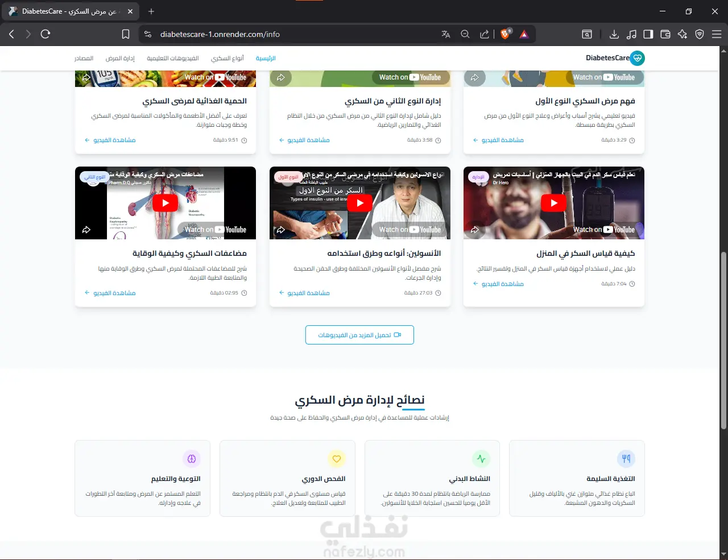Open site information icon beside the URL
Image resolution: width=728 pixels, height=560 pixels.
coord(148,34)
